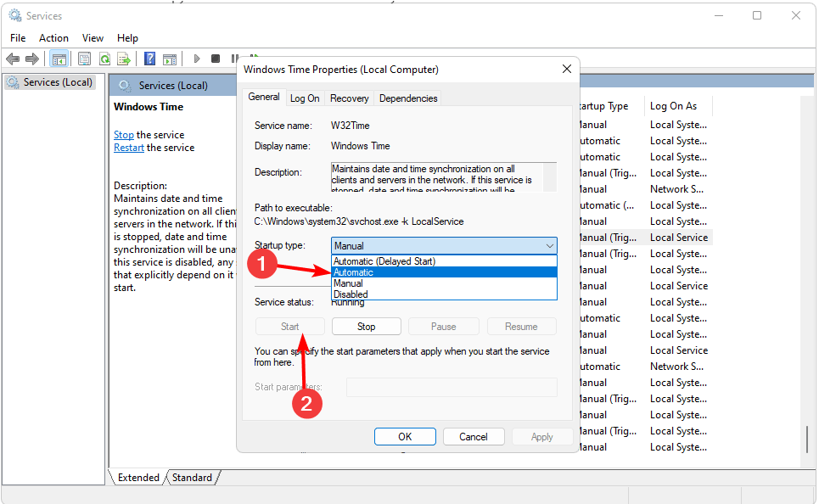This screenshot has height=504, width=819.
Task: Click the disabled Start button
Action: pyautogui.click(x=290, y=327)
